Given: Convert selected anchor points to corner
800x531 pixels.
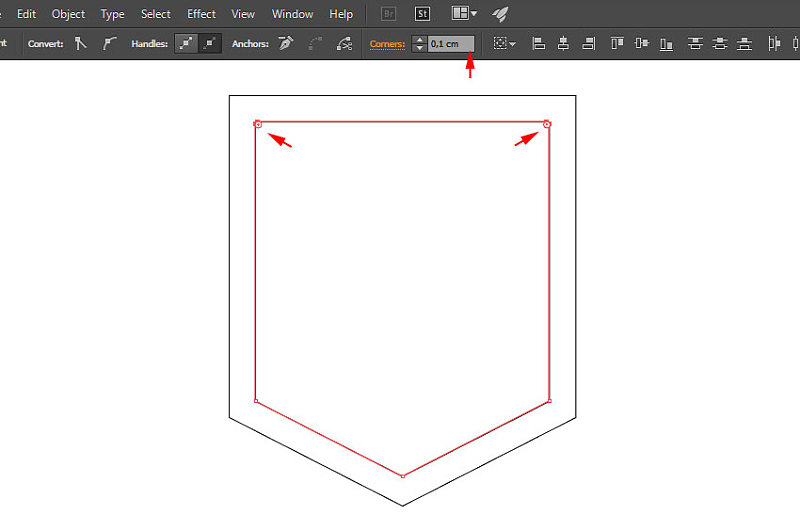Looking at the screenshot, I should (x=81, y=44).
